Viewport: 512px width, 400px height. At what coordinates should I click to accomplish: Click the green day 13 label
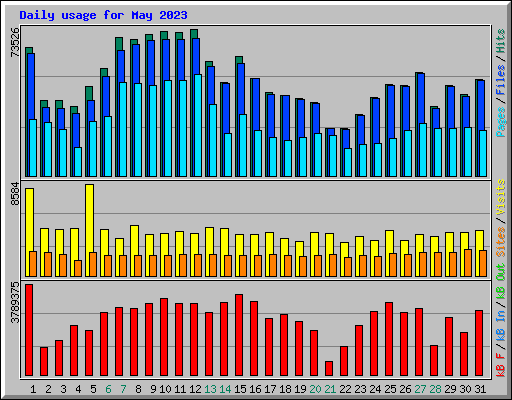click(x=210, y=389)
